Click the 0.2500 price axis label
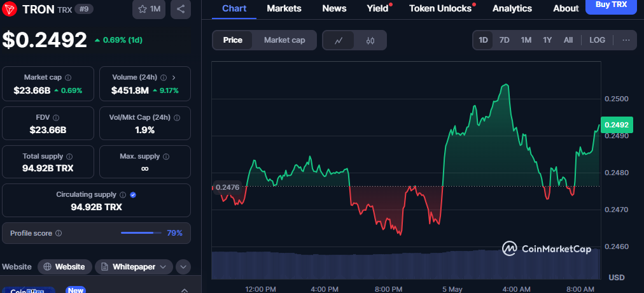This screenshot has height=293, width=644. (x=617, y=99)
